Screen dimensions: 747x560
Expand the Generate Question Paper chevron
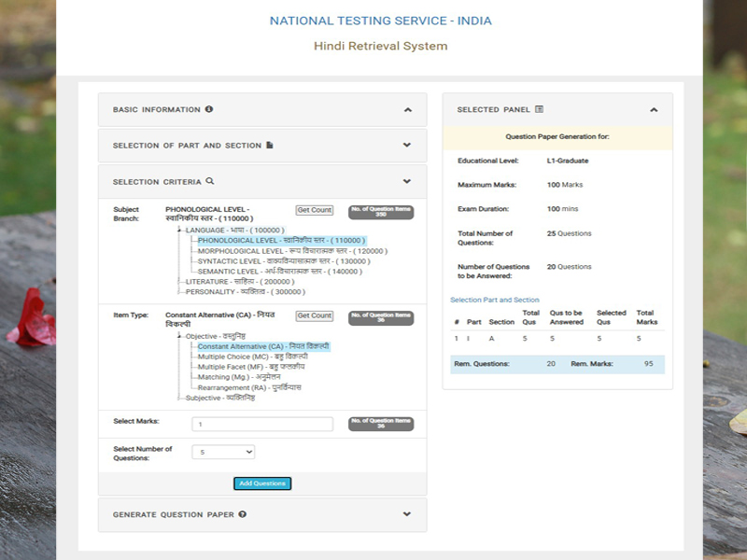[407, 514]
